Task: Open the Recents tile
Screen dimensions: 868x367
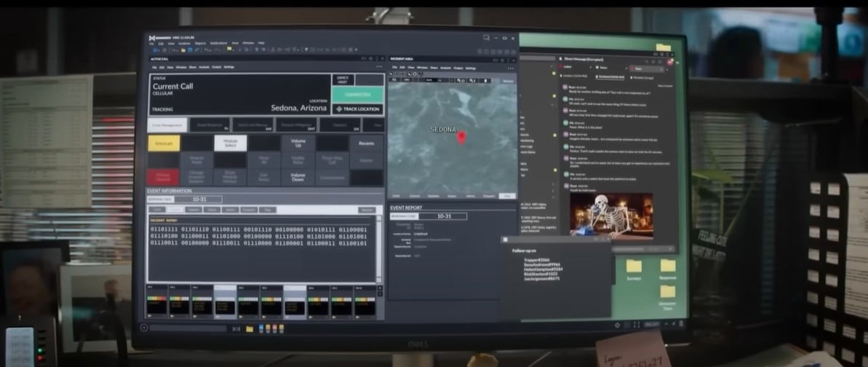Action: pyautogui.click(x=366, y=143)
